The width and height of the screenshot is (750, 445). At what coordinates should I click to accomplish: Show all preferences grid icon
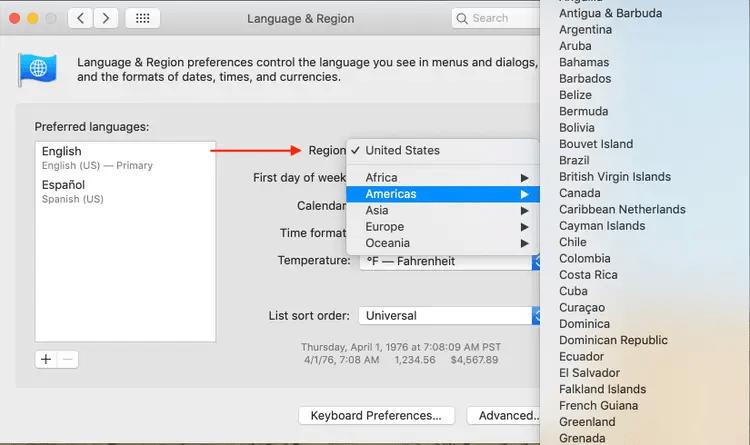click(x=143, y=18)
